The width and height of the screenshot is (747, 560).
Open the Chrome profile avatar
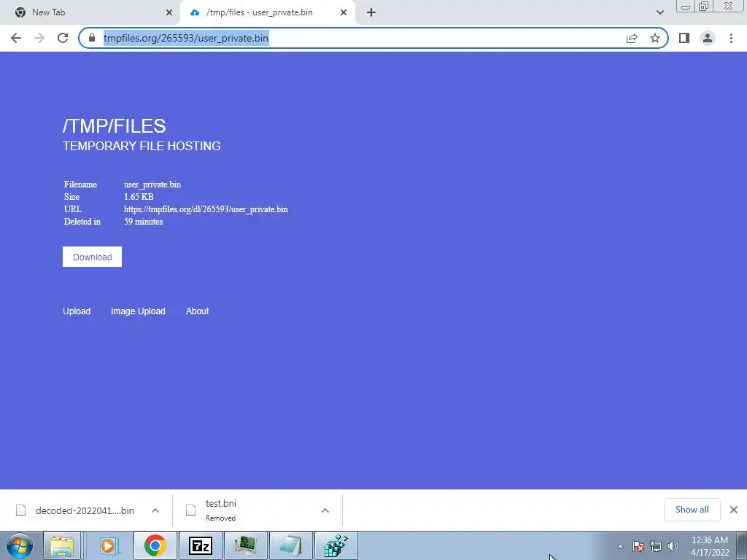tap(708, 38)
